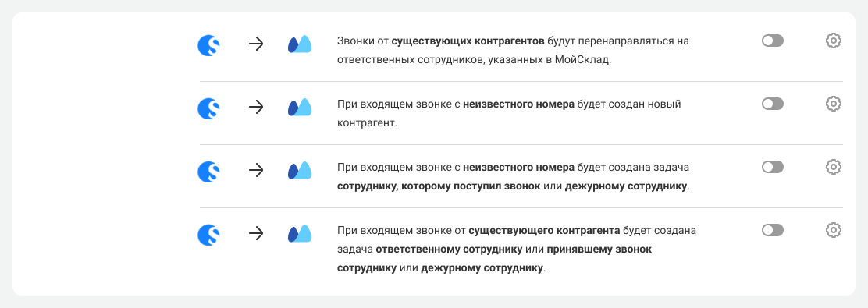
Task: Toggle task creation for unknown number calls
Action: pos(773,166)
